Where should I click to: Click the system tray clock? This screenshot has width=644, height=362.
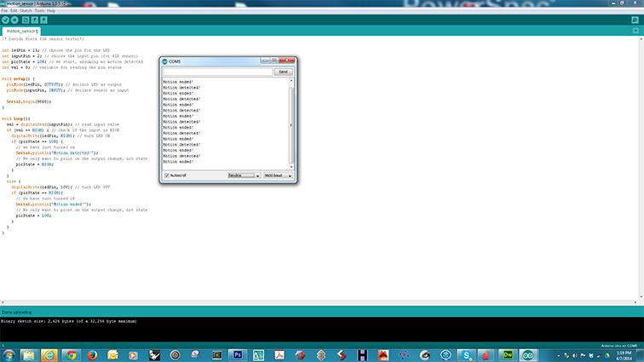click(624, 356)
